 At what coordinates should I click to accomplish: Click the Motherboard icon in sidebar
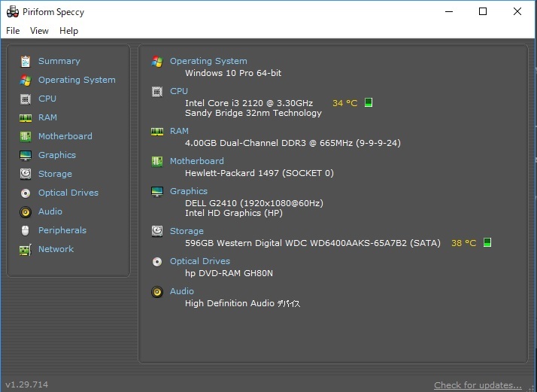(26, 137)
